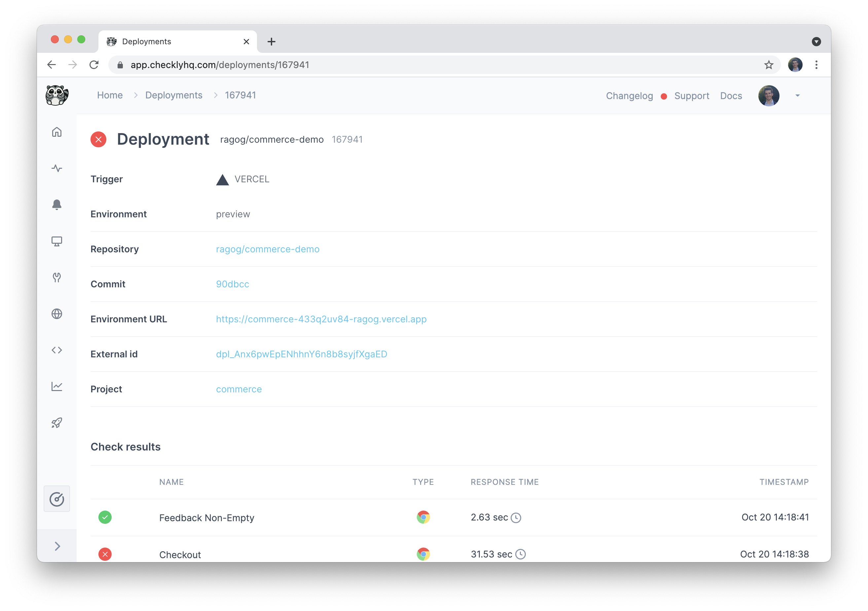Bookmark this page with star icon
This screenshot has width=868, height=611.
(x=769, y=65)
